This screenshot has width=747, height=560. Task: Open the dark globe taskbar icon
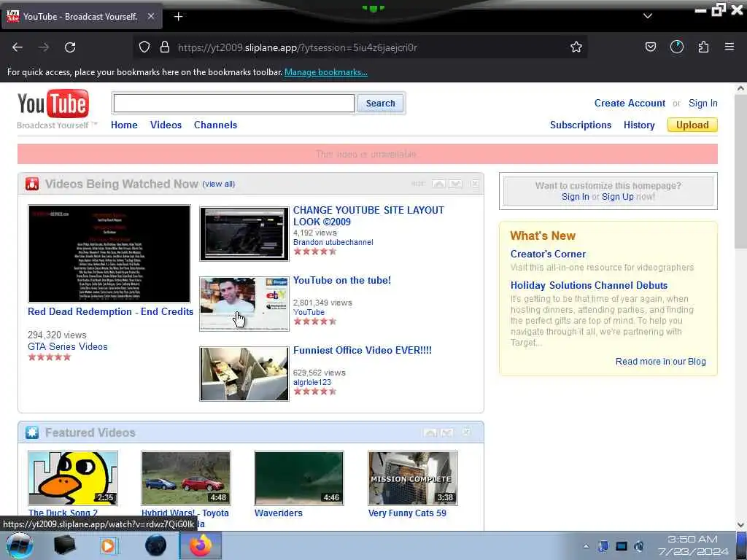pyautogui.click(x=155, y=545)
